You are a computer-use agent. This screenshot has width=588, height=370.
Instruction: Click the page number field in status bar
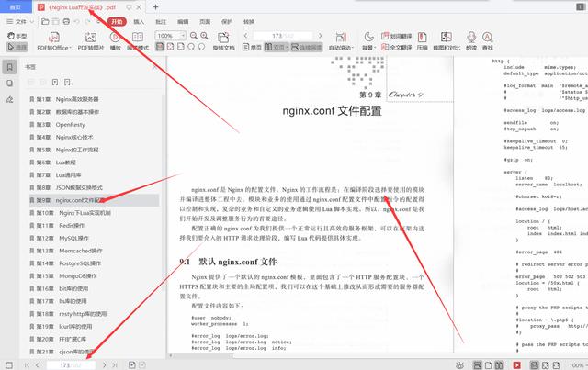pyautogui.click(x=71, y=365)
